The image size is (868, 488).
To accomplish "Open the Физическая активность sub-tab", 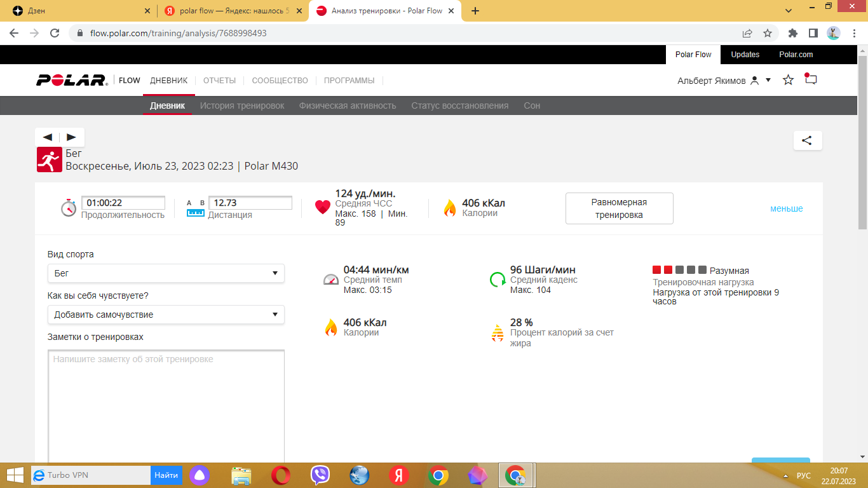I will point(348,105).
